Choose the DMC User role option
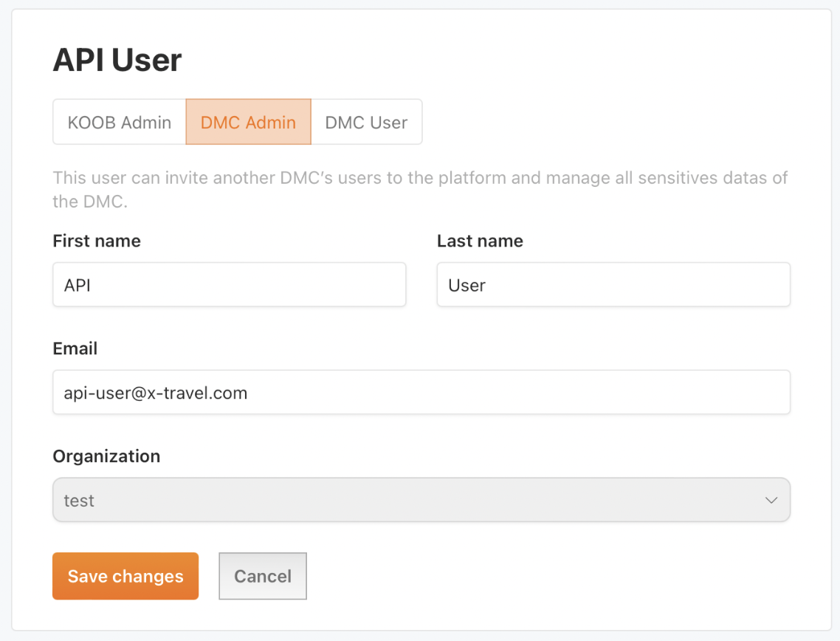 click(366, 122)
